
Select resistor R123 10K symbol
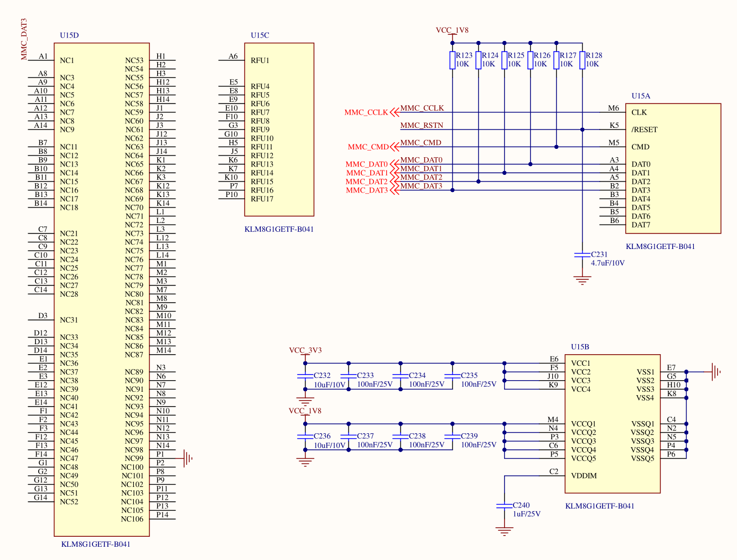click(x=453, y=60)
